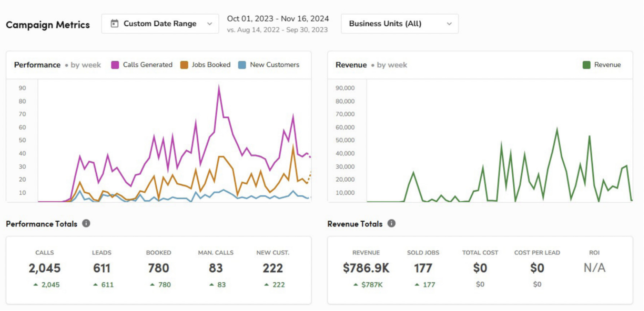Click the COST PER LEAD column label
This screenshot has width=644, height=311.
[537, 252]
